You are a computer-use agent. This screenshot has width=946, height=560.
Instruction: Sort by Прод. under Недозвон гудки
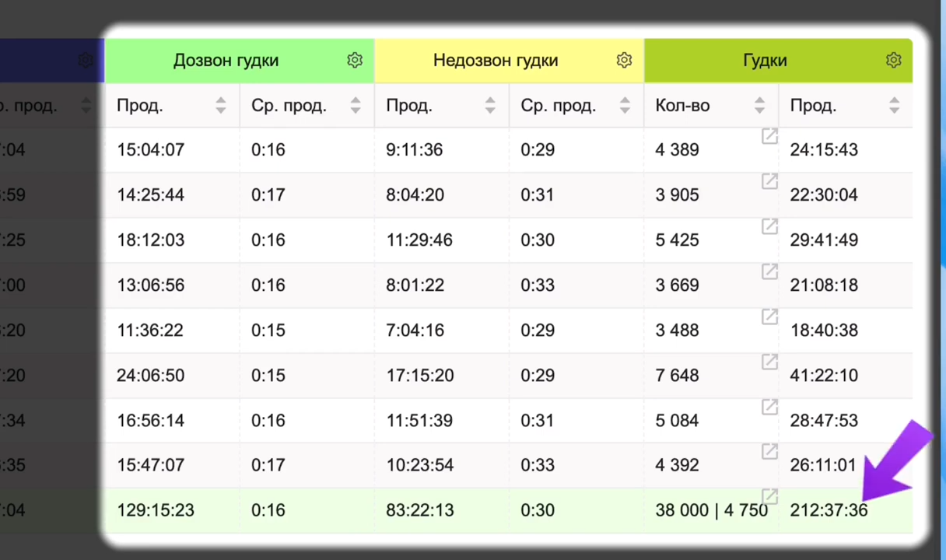click(x=490, y=106)
